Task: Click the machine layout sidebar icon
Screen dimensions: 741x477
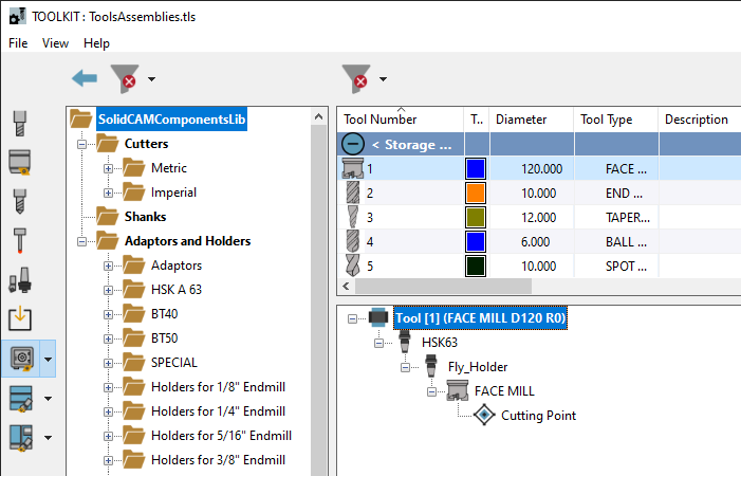Action: [x=21, y=438]
